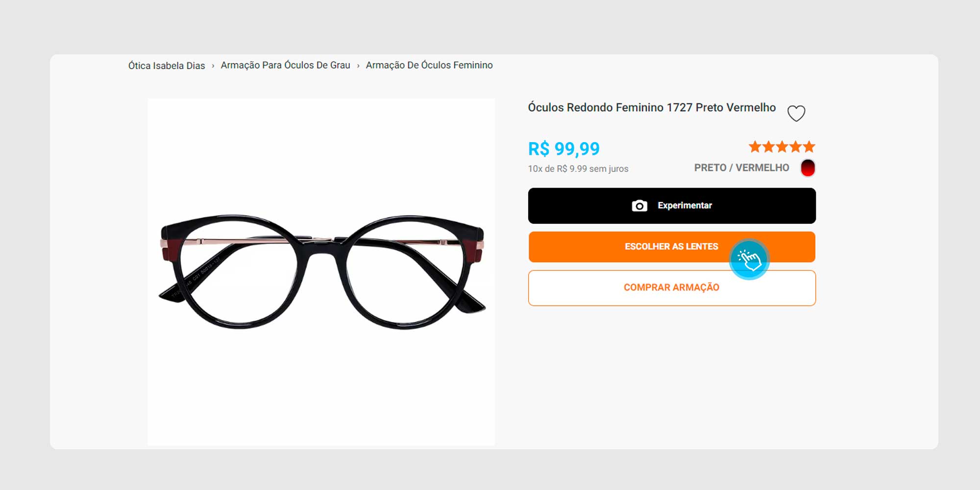Click the ESCOLHER AS LENTES label
This screenshot has width=980, height=490.
coord(671,246)
